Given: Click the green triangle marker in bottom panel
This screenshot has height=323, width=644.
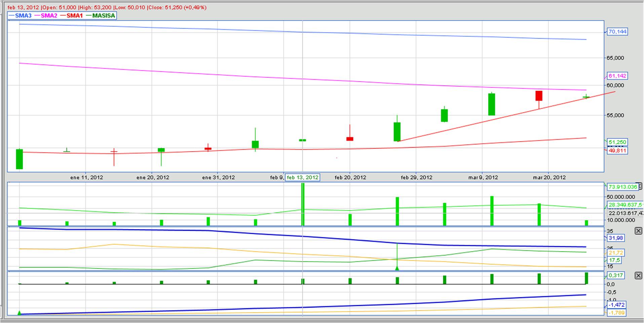Looking at the screenshot, I should [x=20, y=313].
